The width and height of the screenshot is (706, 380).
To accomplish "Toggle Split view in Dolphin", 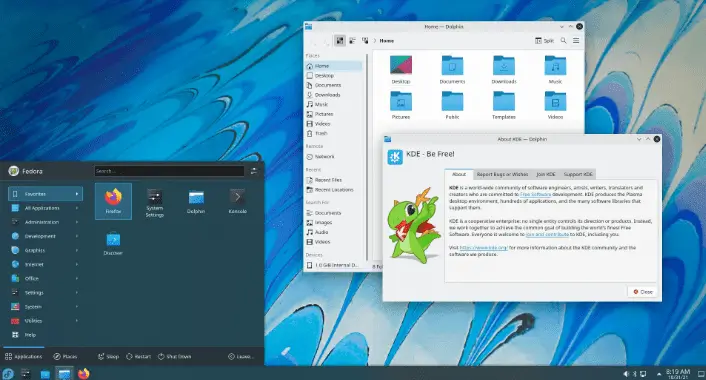I will 544,41.
